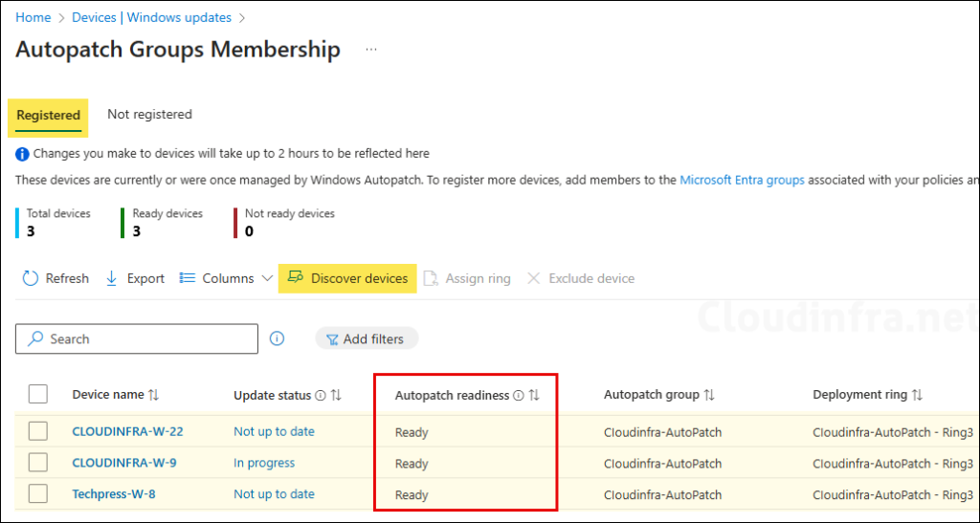
Task: Switch to the Not registered tab
Action: coord(149,115)
